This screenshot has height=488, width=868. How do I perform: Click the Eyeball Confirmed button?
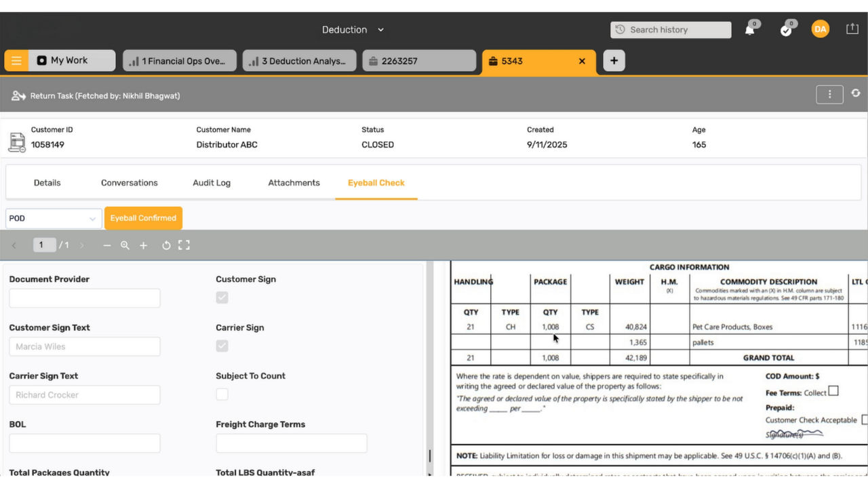click(x=143, y=218)
